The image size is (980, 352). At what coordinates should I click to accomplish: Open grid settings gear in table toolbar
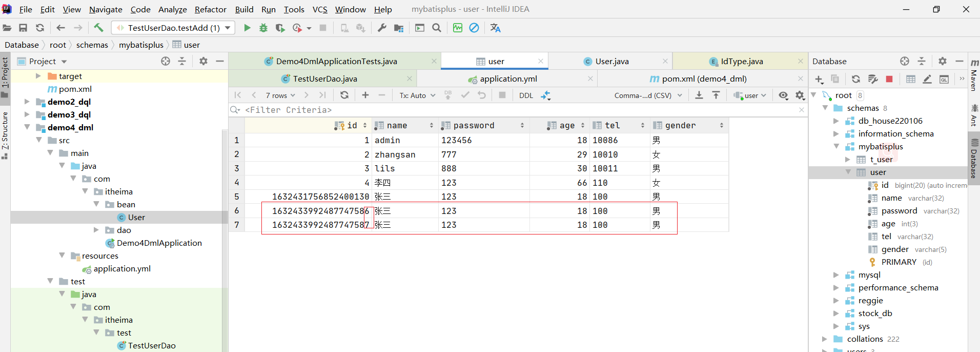pos(800,95)
